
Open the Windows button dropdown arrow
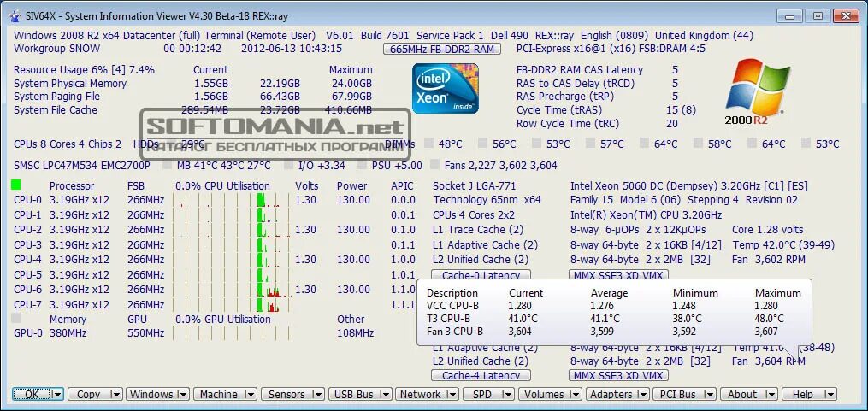183,395
